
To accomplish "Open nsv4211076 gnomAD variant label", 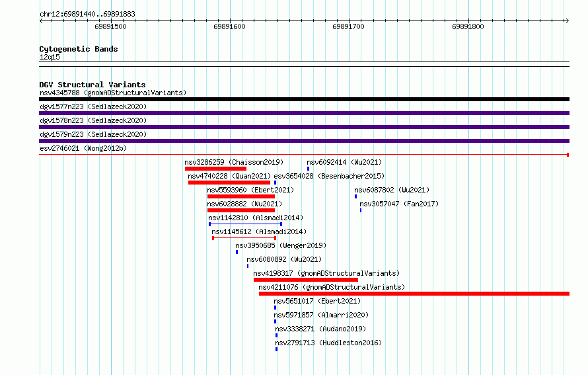I will pyautogui.click(x=332, y=287).
